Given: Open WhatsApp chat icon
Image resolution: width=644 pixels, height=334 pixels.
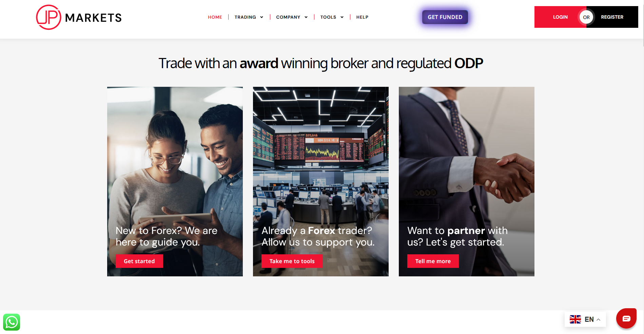Looking at the screenshot, I should (12, 322).
